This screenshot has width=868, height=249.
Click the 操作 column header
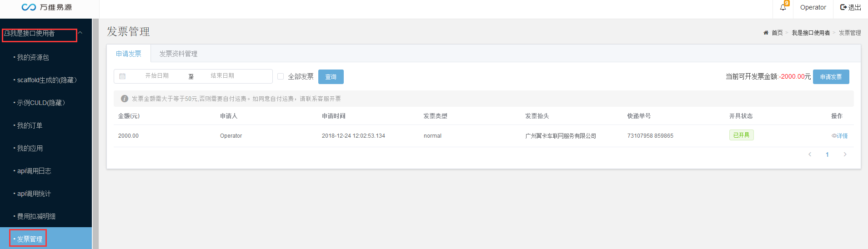837,116
